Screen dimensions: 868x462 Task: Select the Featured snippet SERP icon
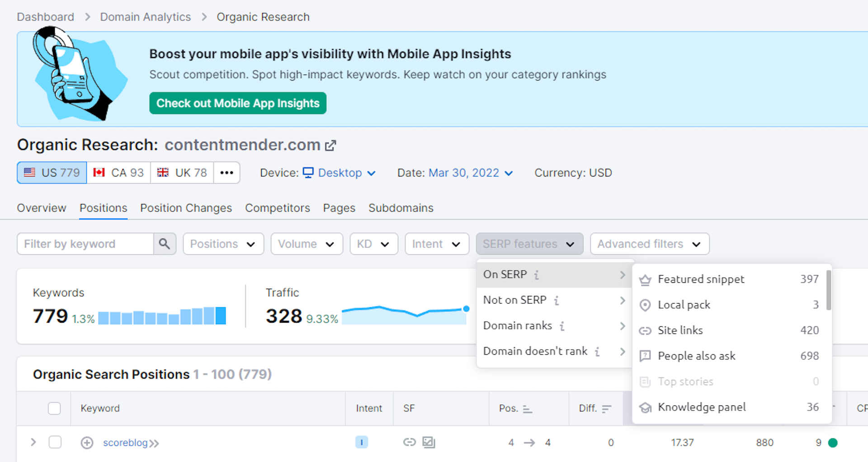[645, 279]
